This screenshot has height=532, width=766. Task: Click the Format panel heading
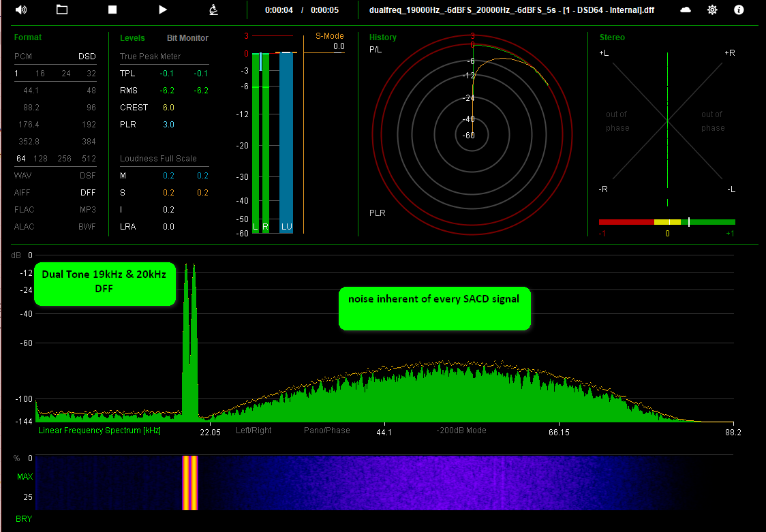28,37
